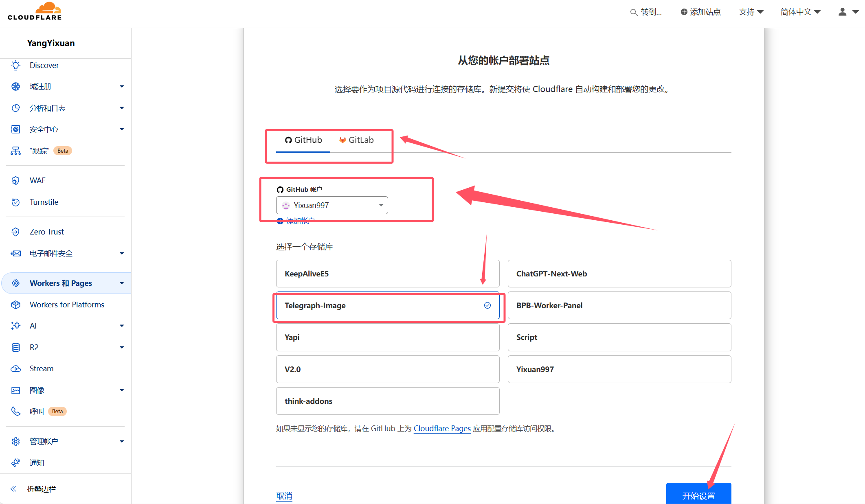Screen dimensions: 865x504
Task: Expand the R2 sidebar section
Action: point(122,347)
